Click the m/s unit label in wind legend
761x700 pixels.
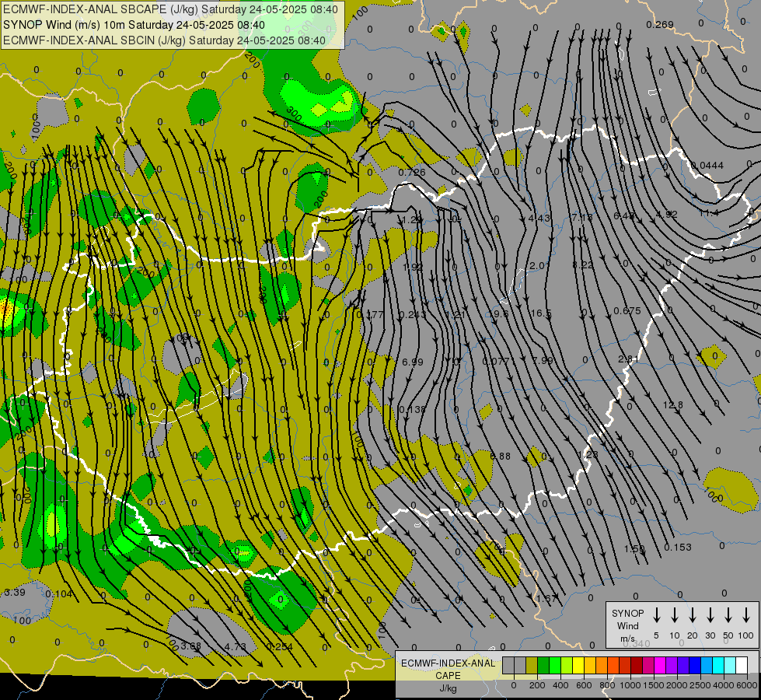click(x=627, y=639)
